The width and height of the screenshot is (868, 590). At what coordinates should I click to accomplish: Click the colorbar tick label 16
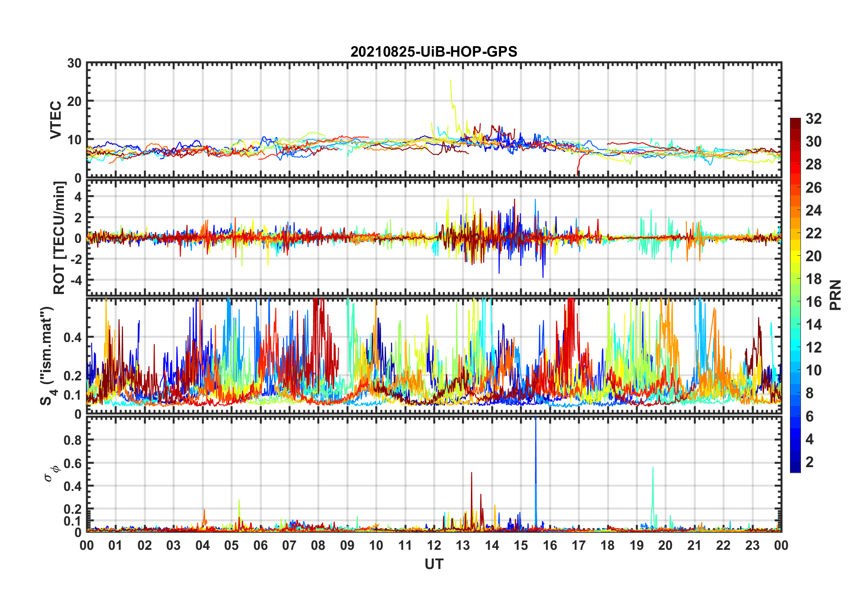[x=813, y=302]
